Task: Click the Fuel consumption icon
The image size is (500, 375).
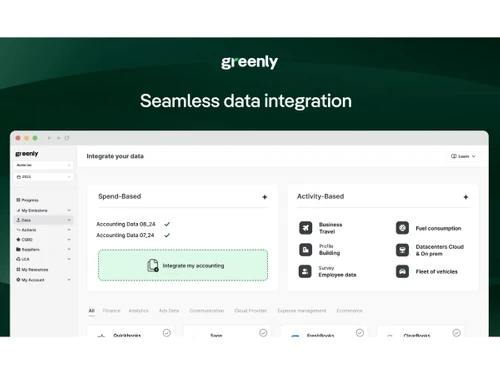Action: 402,228
